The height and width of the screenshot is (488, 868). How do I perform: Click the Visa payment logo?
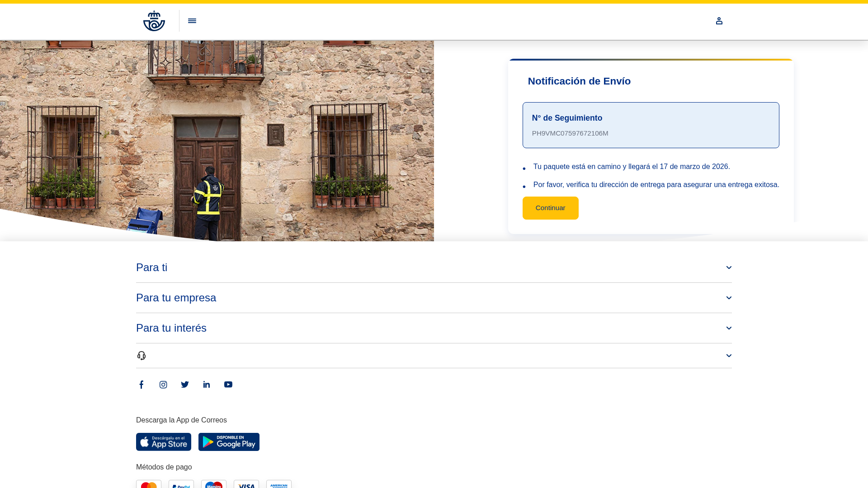point(246,485)
